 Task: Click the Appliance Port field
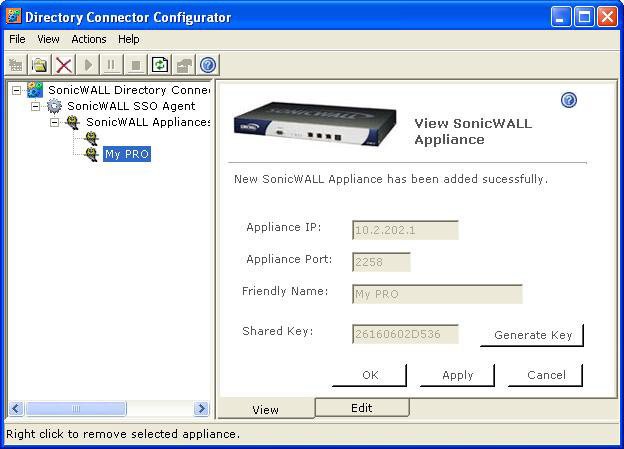(381, 262)
